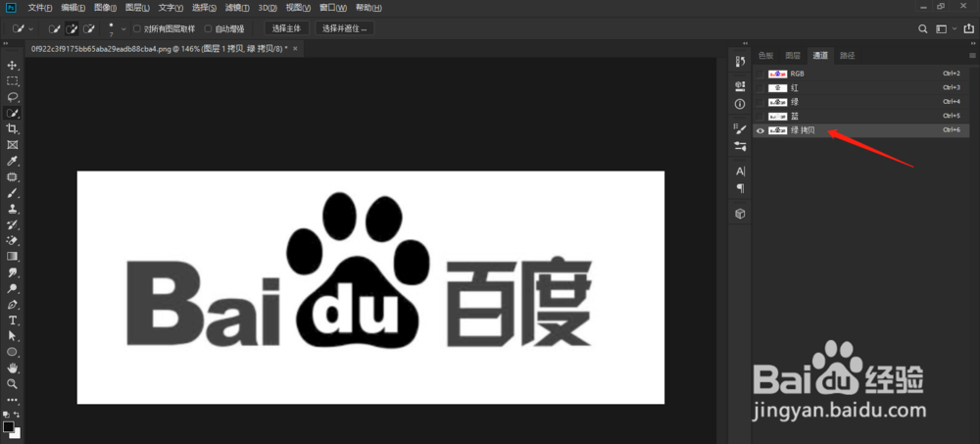Viewport: 980px width, 444px height.
Task: Swap foreground and background colors
Action: coord(18,414)
